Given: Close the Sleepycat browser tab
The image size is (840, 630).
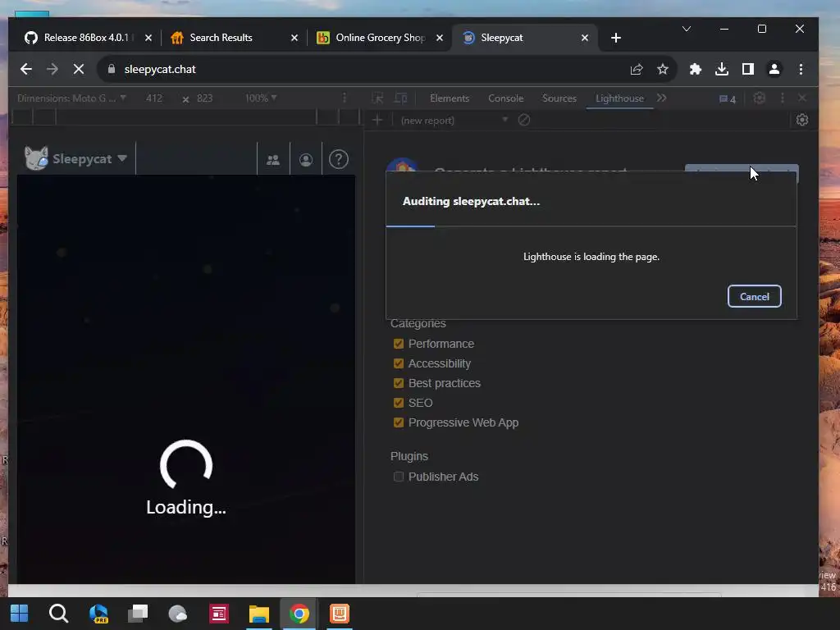Looking at the screenshot, I should [x=584, y=38].
